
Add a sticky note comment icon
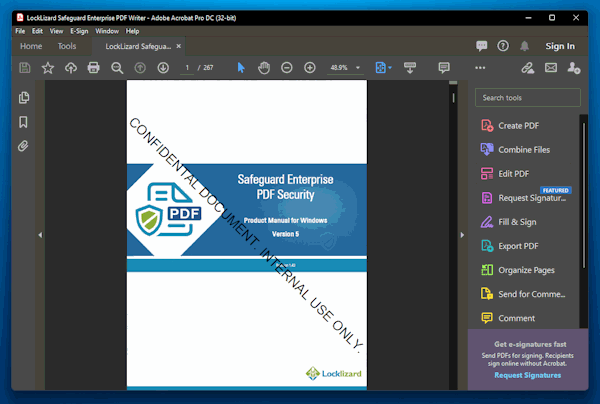[x=444, y=68]
